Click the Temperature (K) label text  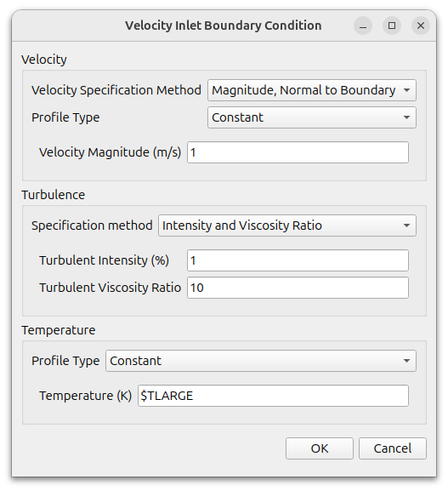point(85,396)
